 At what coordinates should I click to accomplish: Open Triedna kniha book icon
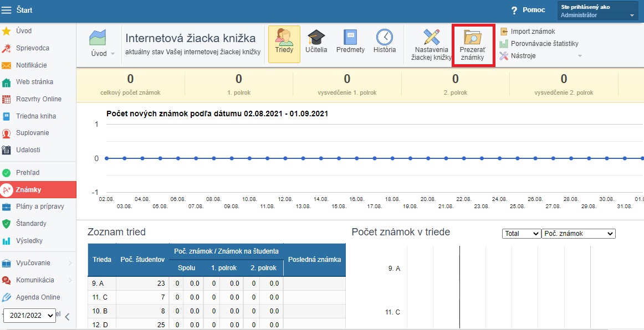[x=6, y=116]
